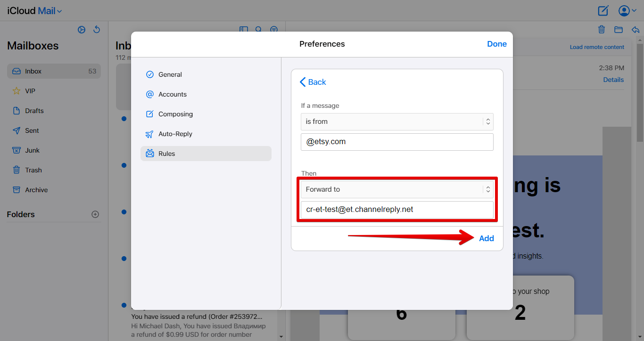Screen dimensions: 644x341
Task: Open the Archive mailbox
Action: tap(54, 190)
